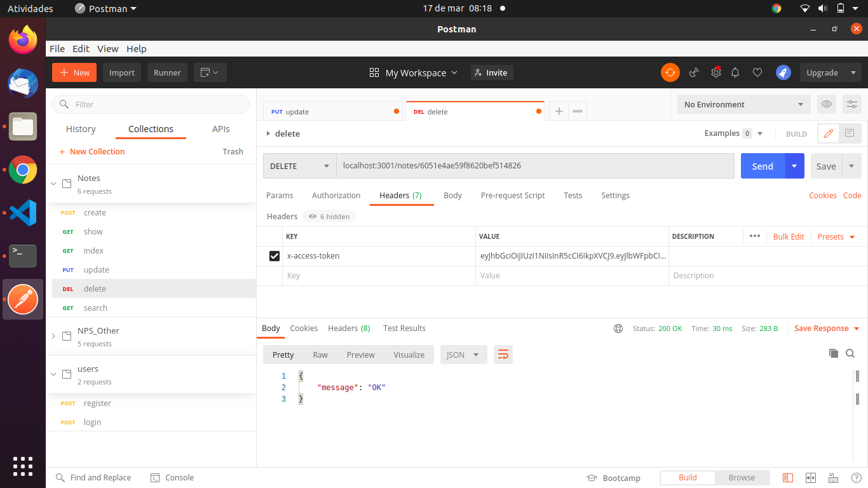Click the Invite button

click(x=492, y=72)
